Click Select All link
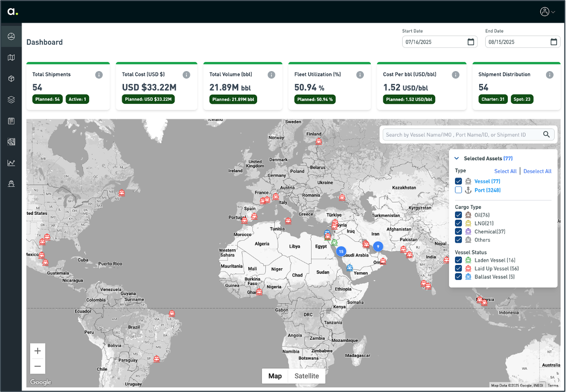566x392 pixels. point(505,171)
